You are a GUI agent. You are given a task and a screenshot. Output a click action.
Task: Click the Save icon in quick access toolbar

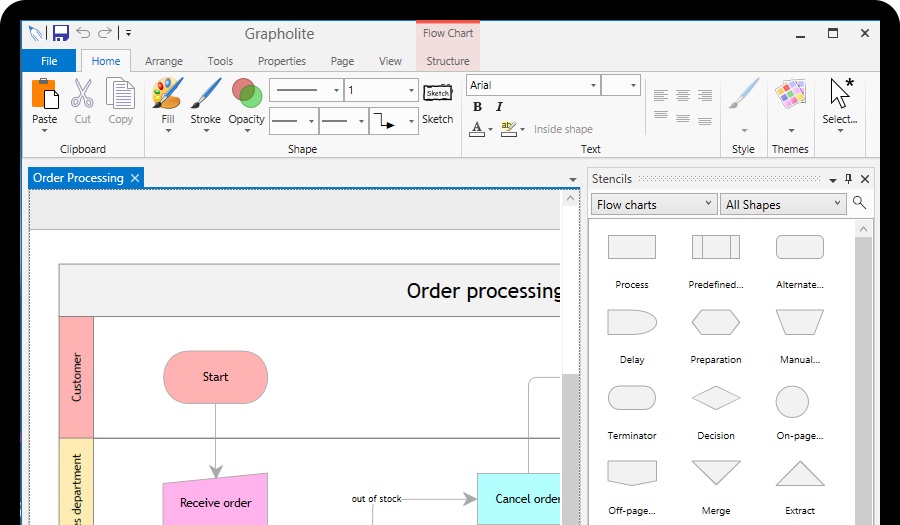60,33
